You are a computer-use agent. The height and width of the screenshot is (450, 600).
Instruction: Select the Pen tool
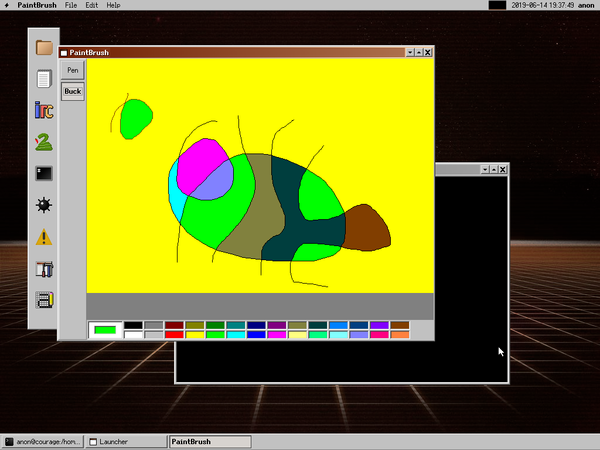[73, 70]
